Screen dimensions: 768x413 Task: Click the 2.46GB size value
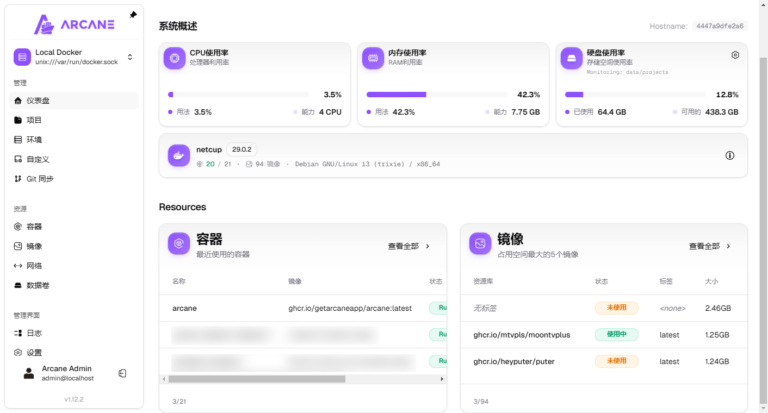(x=718, y=308)
